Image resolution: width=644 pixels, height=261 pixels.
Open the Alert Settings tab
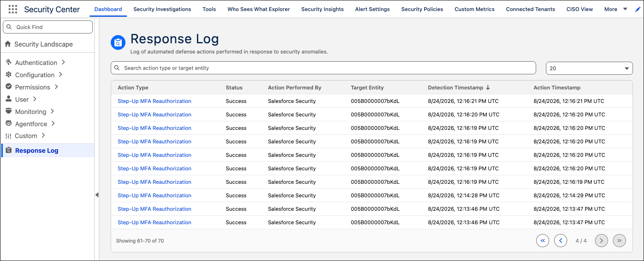[x=372, y=9]
